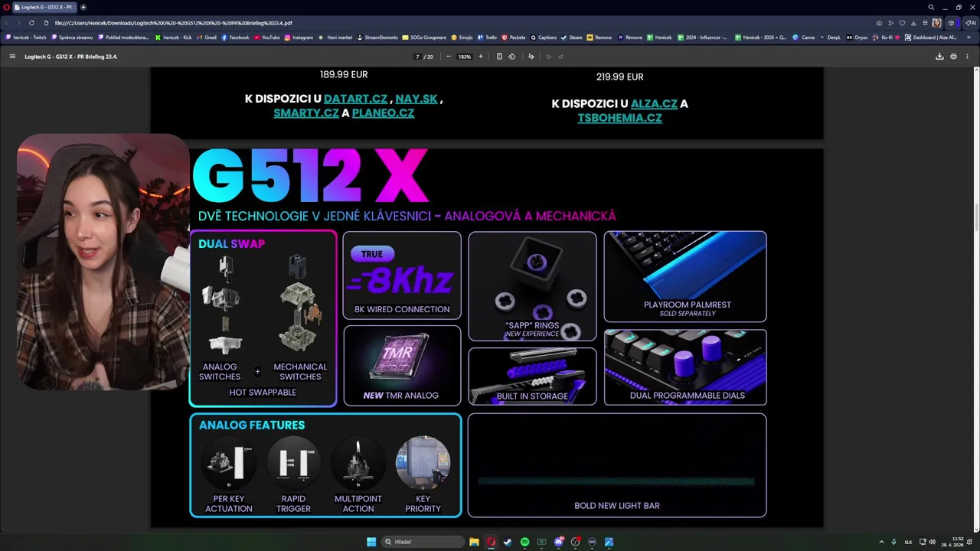Print the PDF document
Image resolution: width=980 pixels, height=551 pixels.
pyautogui.click(x=953, y=57)
